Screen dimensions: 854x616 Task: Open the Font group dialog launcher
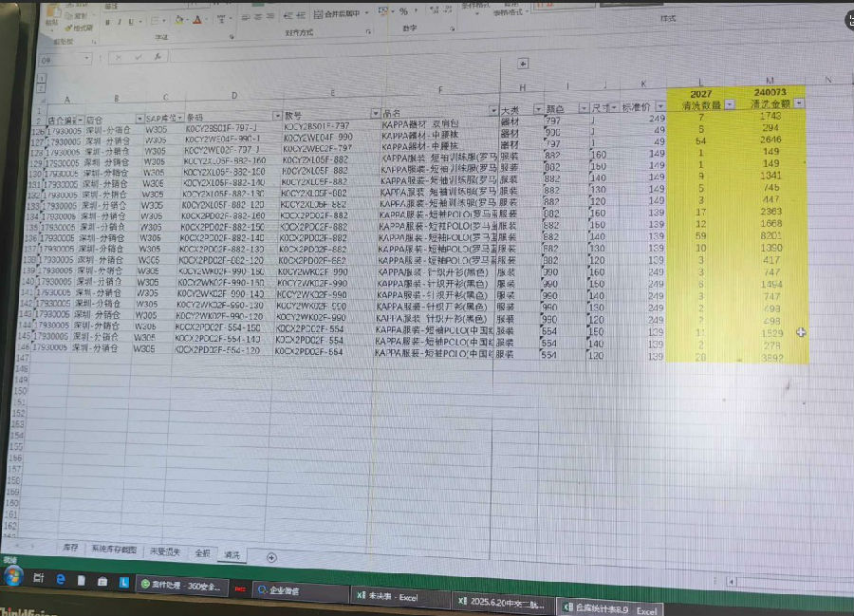tap(232, 37)
